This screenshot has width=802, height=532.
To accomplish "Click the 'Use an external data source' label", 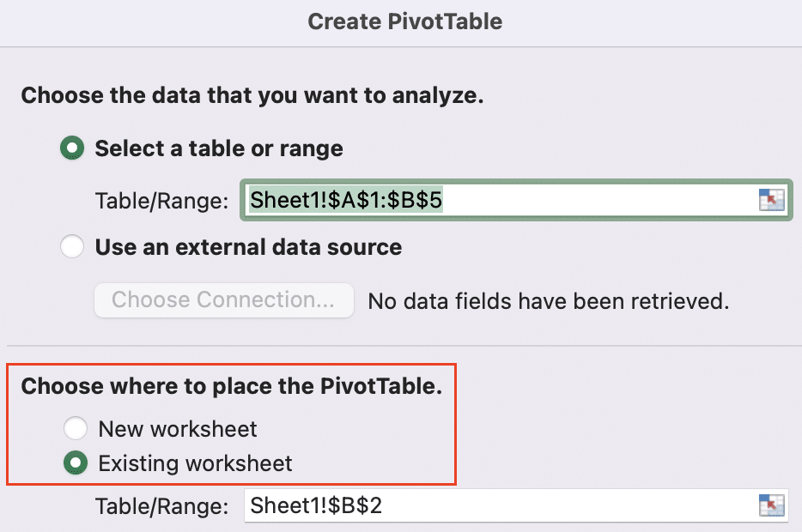I will click(x=248, y=247).
